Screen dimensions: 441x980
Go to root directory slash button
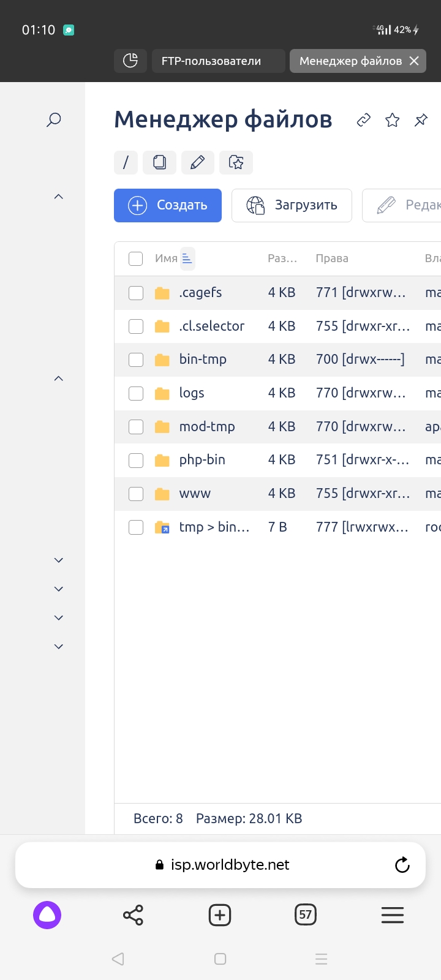pos(126,162)
